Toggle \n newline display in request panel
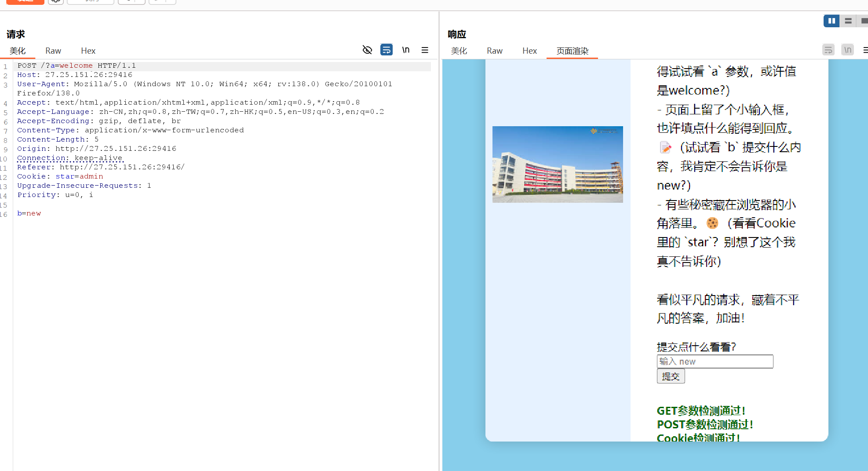 pos(405,50)
